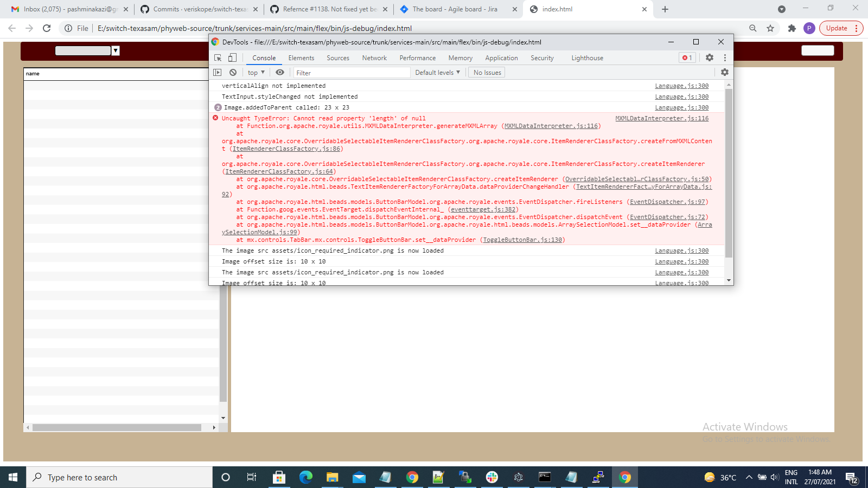Click the Update button in Chrome

click(x=836, y=28)
